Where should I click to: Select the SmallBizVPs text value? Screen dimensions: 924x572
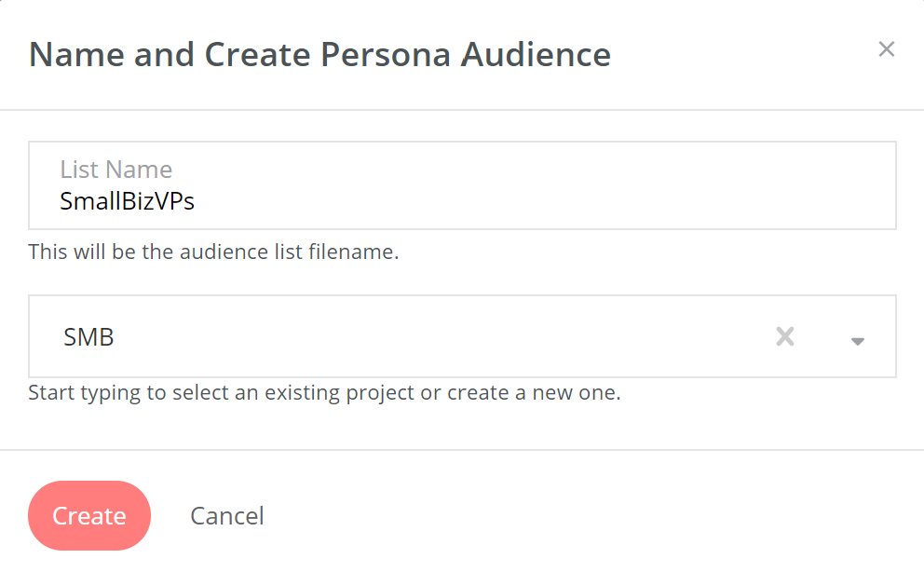pyautogui.click(x=127, y=200)
